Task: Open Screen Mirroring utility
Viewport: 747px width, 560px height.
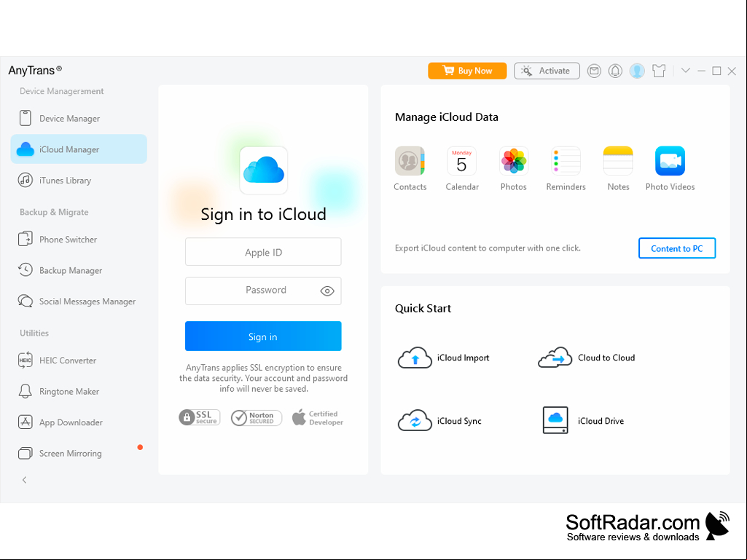Action: tap(79, 453)
